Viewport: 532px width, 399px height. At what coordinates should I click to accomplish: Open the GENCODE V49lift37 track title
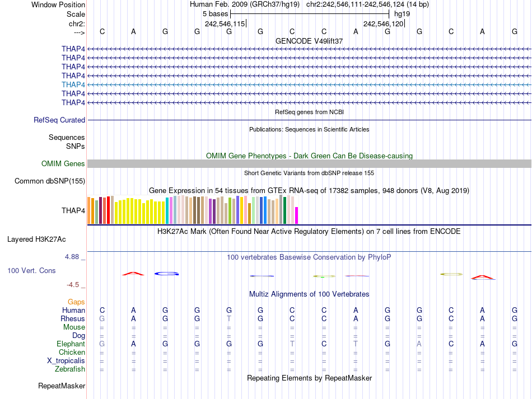309,41
